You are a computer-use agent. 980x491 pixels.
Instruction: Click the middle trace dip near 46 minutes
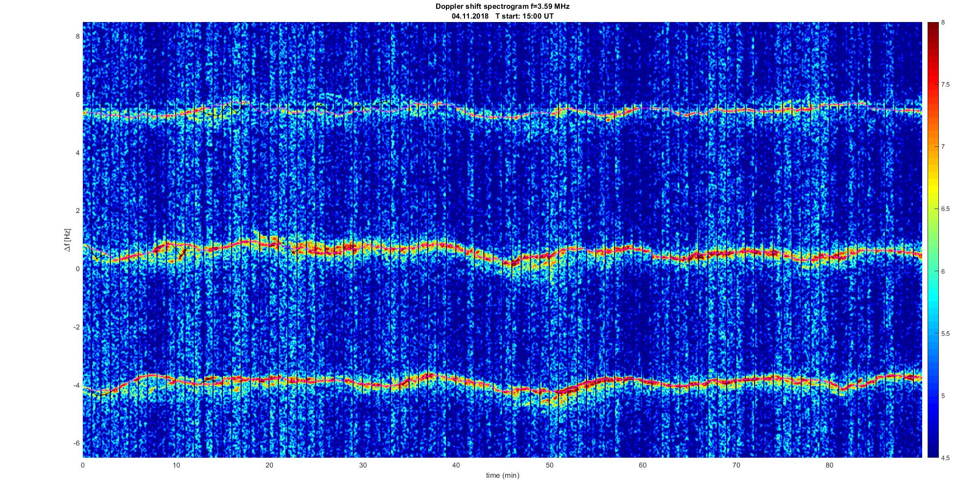click(512, 263)
